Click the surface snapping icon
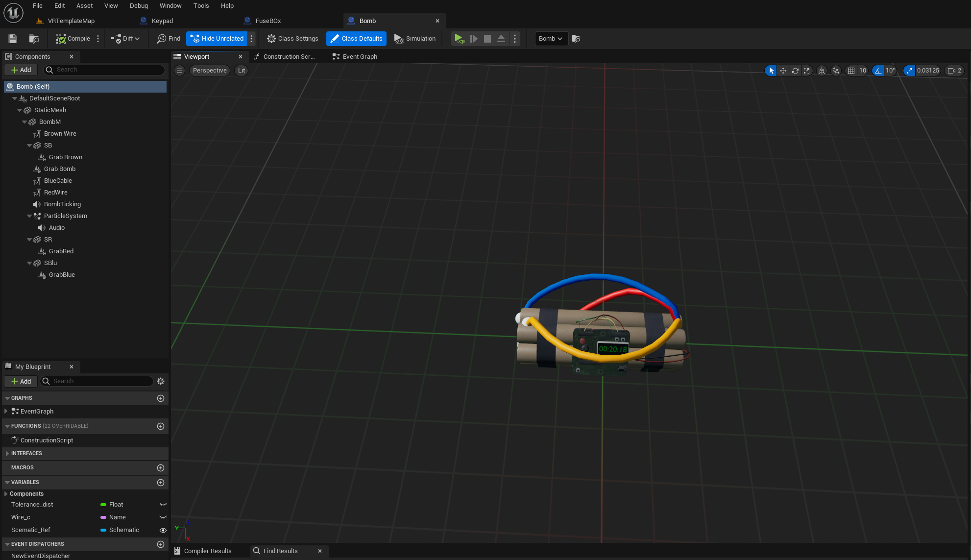 tap(836, 71)
